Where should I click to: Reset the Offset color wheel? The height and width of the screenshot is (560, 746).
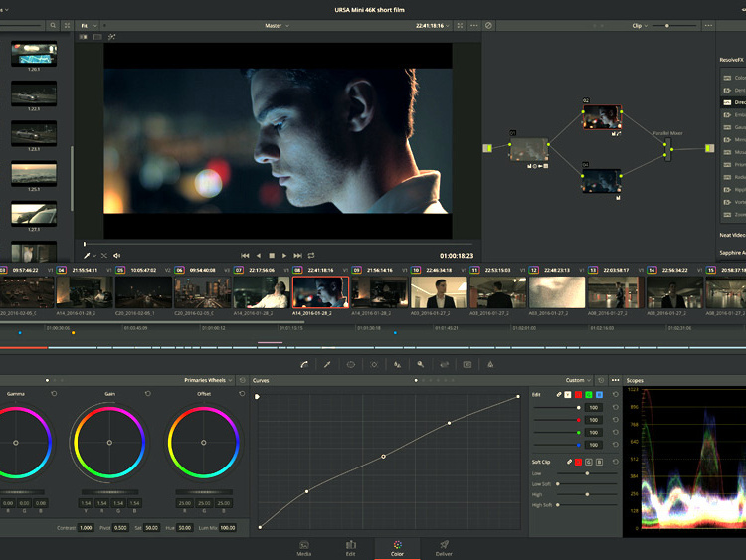pos(242,394)
